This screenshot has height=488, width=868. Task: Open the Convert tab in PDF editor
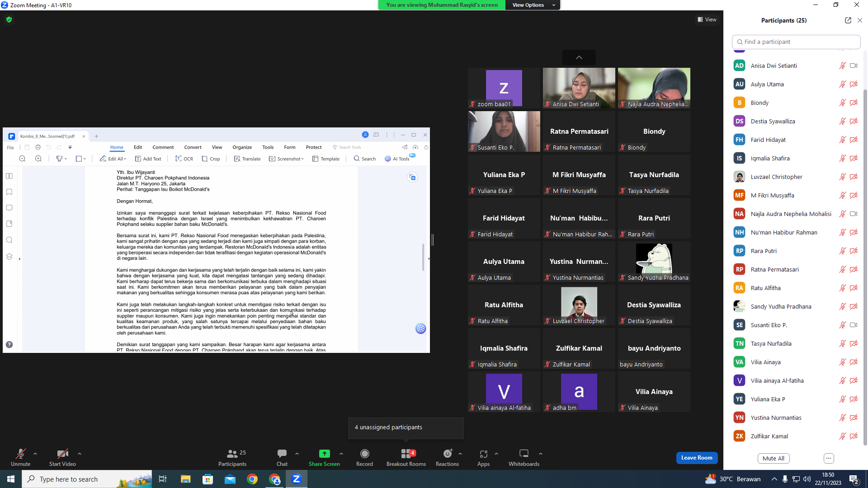point(193,147)
